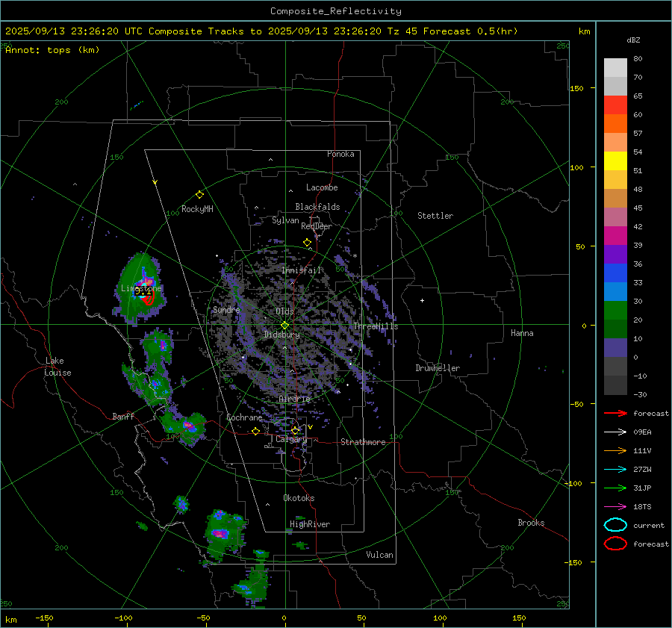Click the white plus marker northwest of Hanna
Screen dimensions: 672x628
(x=422, y=300)
